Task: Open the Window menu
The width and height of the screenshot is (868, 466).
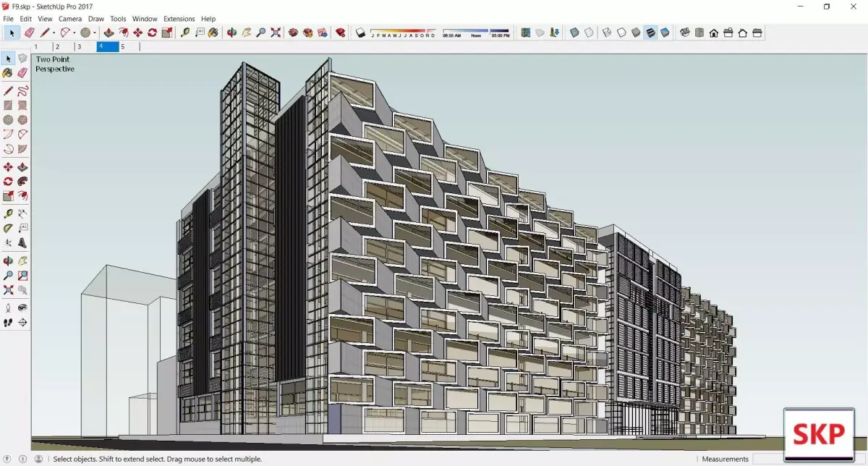Action: click(x=145, y=19)
